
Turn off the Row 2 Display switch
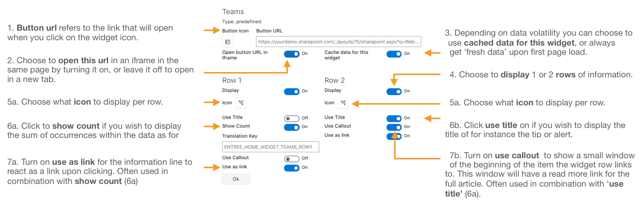(394, 92)
